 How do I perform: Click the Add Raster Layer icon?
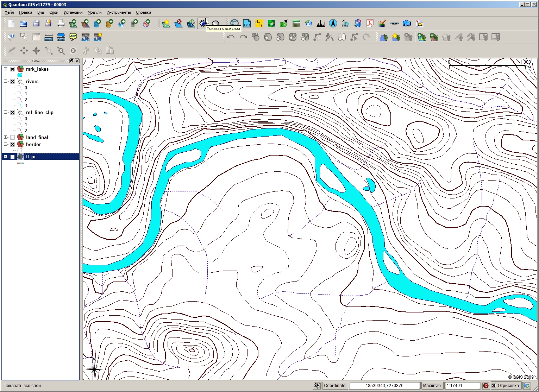pos(85,24)
